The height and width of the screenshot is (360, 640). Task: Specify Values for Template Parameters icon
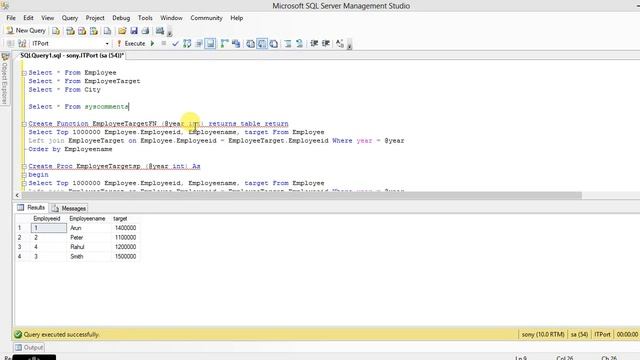click(x=340, y=43)
